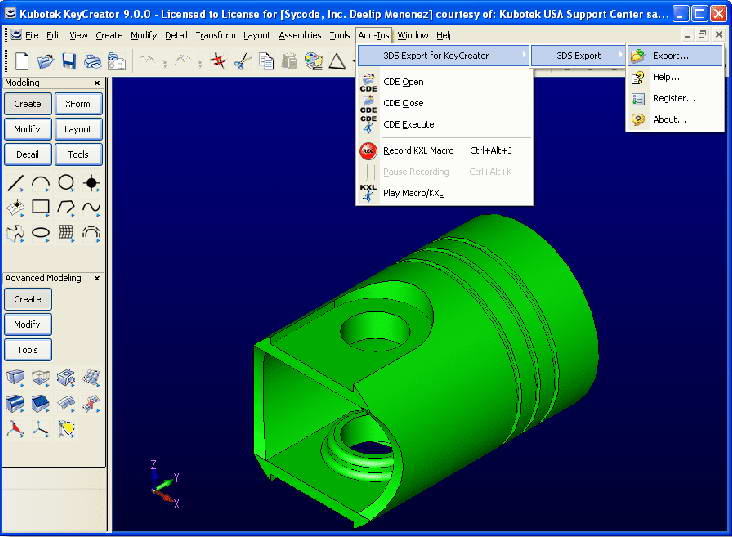The height and width of the screenshot is (537, 732).
Task: Select the solid Block primitive tool
Action: pos(15,377)
